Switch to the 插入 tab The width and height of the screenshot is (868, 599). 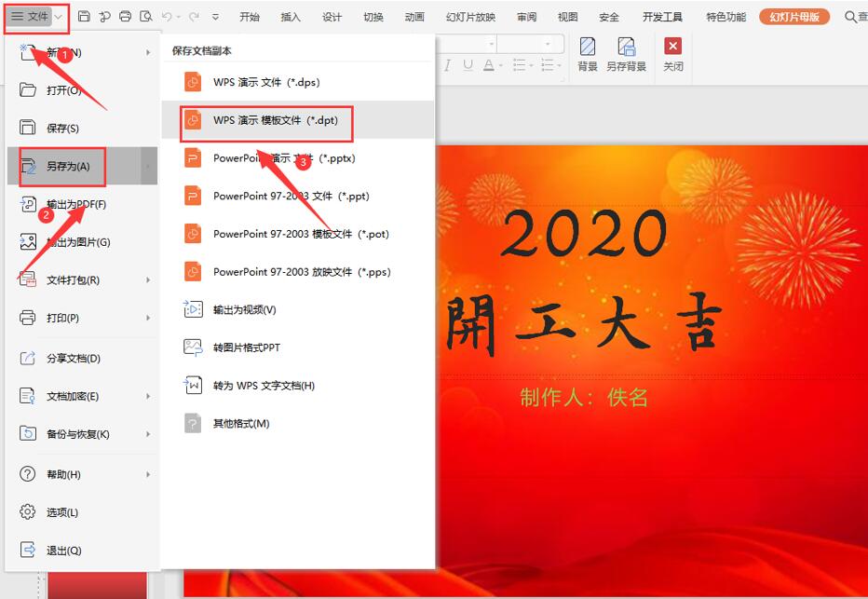[x=291, y=17]
